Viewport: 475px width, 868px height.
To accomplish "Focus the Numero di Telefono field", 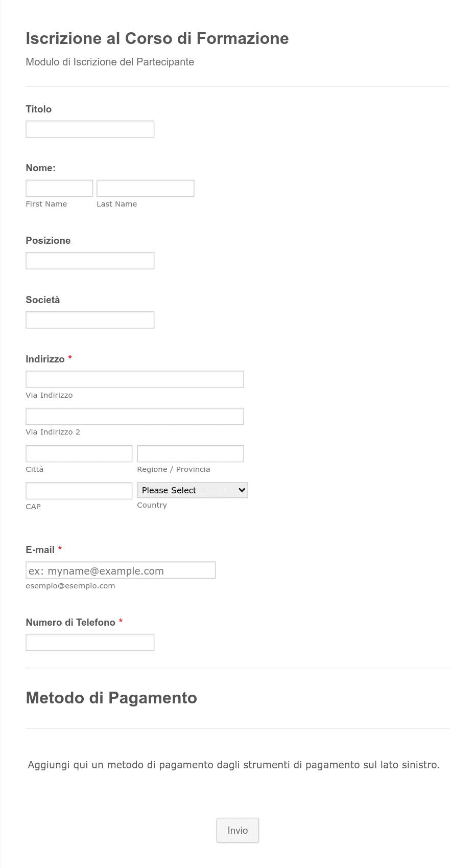I will pyautogui.click(x=90, y=643).
